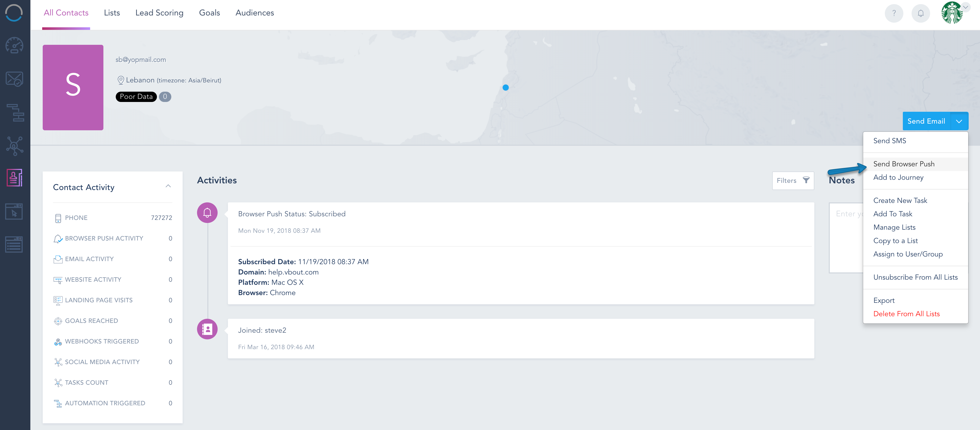This screenshot has height=430, width=980.
Task: Open the Lead Scoring tab
Action: tap(159, 13)
